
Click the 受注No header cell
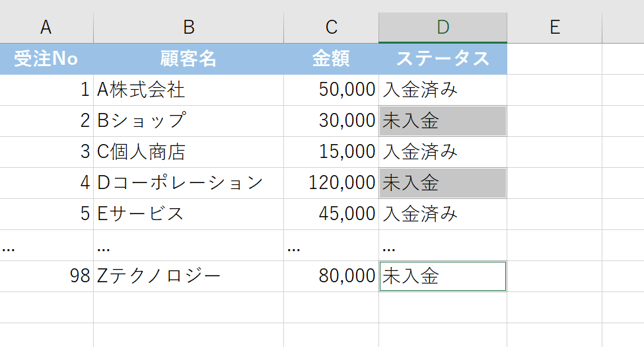(46, 59)
